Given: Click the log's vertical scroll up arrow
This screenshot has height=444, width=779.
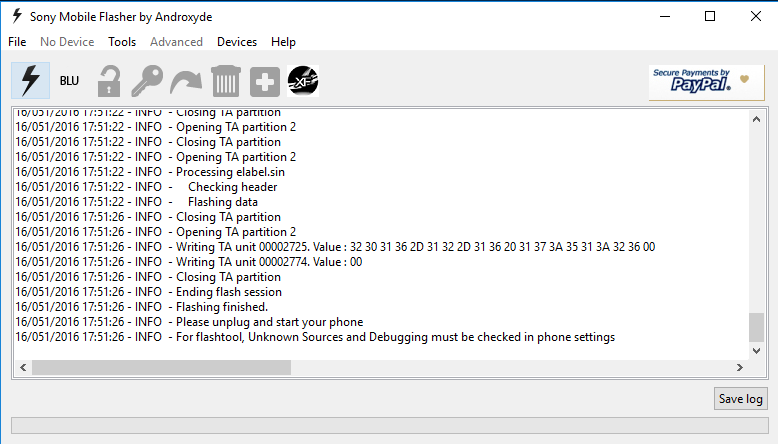Looking at the screenshot, I should click(x=756, y=119).
